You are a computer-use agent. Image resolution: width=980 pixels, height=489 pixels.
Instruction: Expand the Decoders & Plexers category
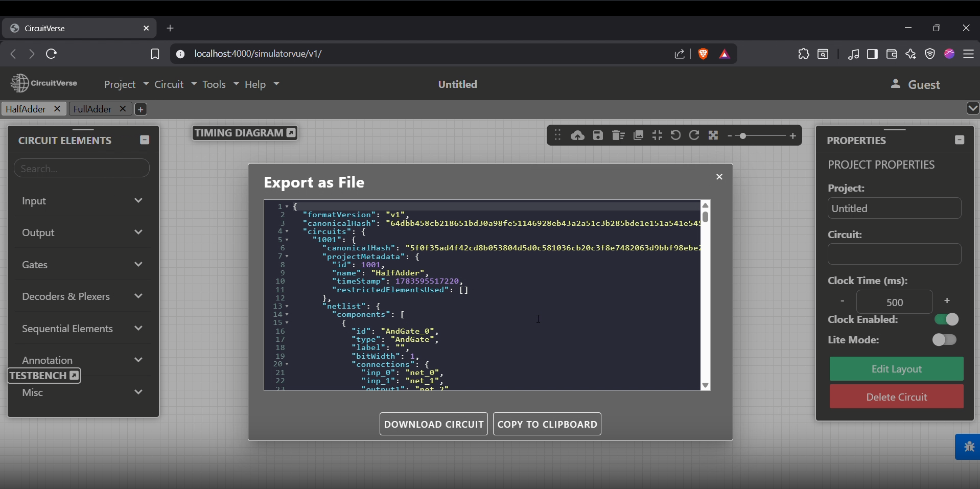pos(83,297)
